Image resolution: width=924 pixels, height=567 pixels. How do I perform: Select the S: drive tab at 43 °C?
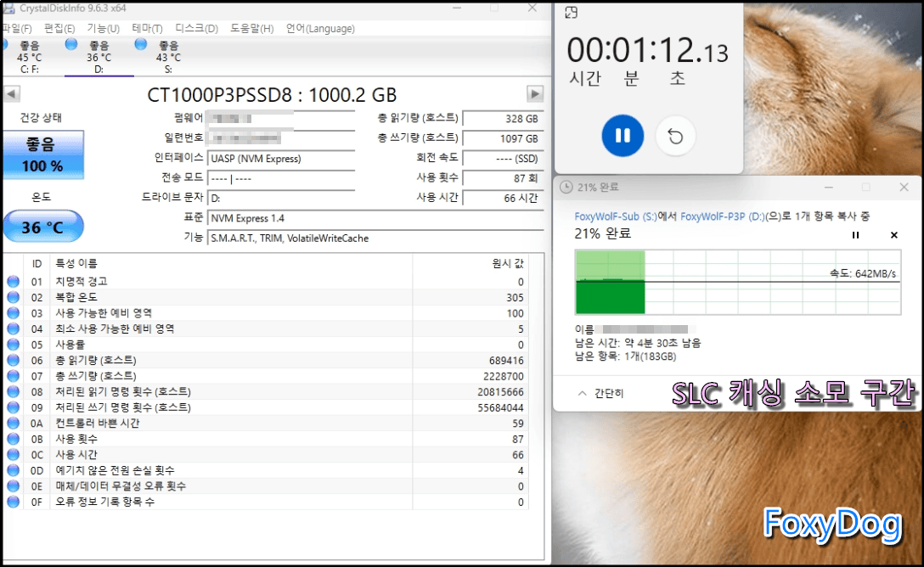click(168, 57)
